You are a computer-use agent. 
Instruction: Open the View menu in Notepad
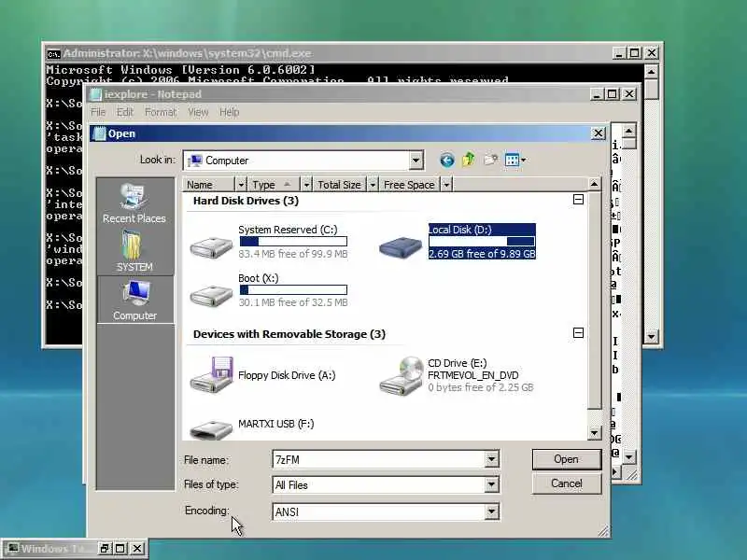[198, 112]
